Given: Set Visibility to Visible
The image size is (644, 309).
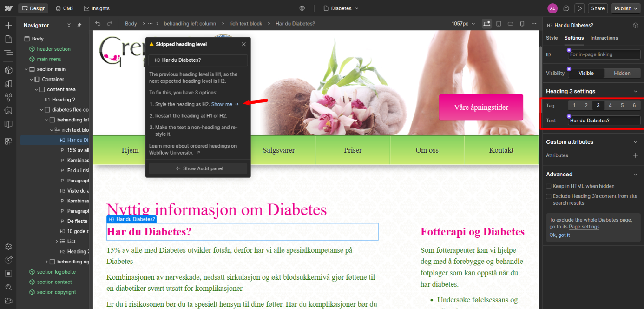Looking at the screenshot, I should pyautogui.click(x=586, y=73).
